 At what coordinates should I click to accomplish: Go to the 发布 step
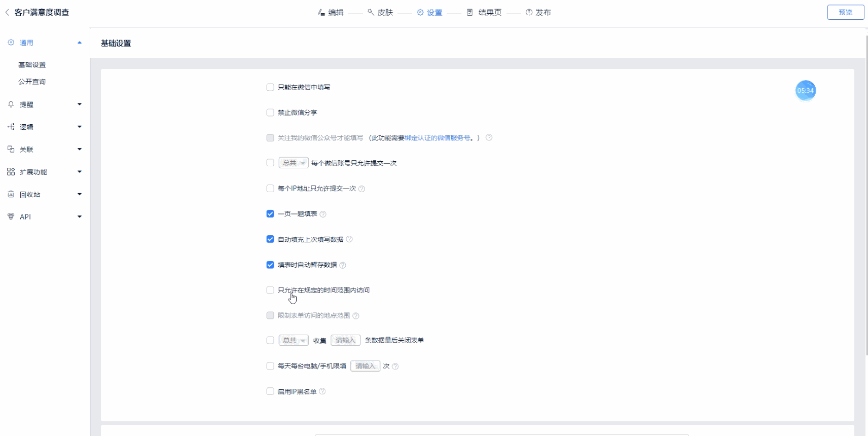(538, 12)
